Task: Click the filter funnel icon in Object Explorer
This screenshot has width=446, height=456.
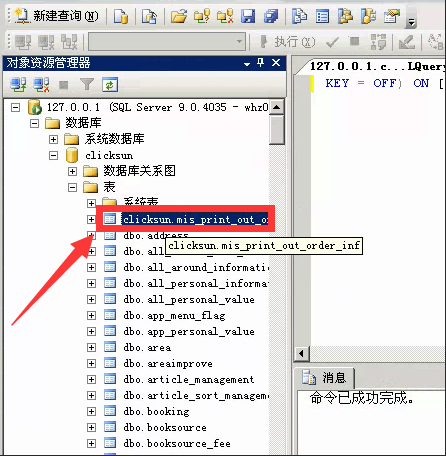Action: point(87,84)
